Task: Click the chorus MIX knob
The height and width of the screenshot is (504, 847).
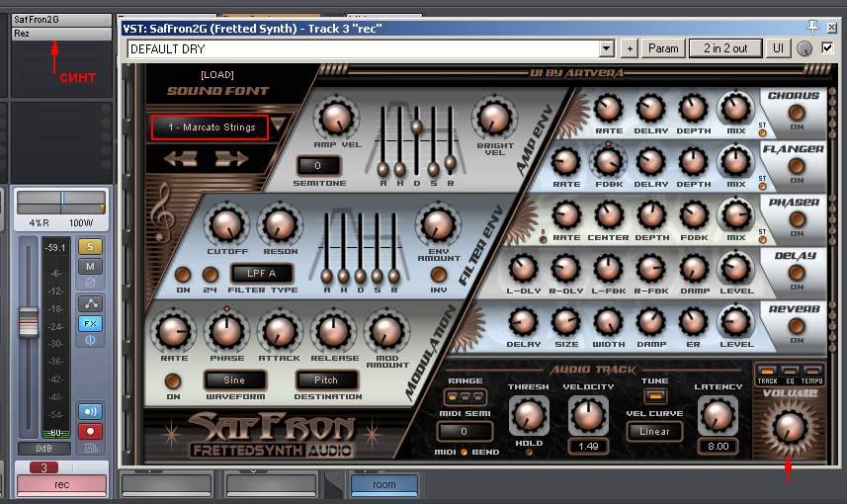Action: click(x=735, y=108)
